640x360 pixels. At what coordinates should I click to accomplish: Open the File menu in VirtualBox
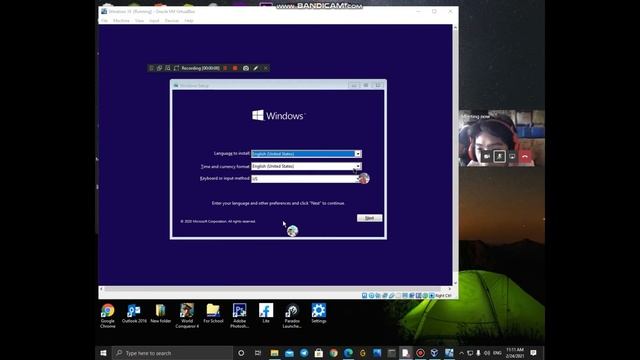tap(104, 20)
